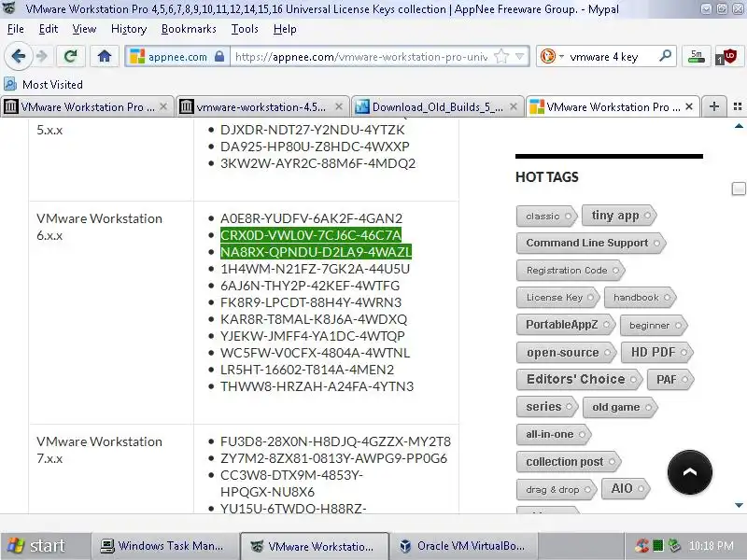The height and width of the screenshot is (560, 747).
Task: Close the active VMware Workstation Pro tab
Action: point(689,106)
